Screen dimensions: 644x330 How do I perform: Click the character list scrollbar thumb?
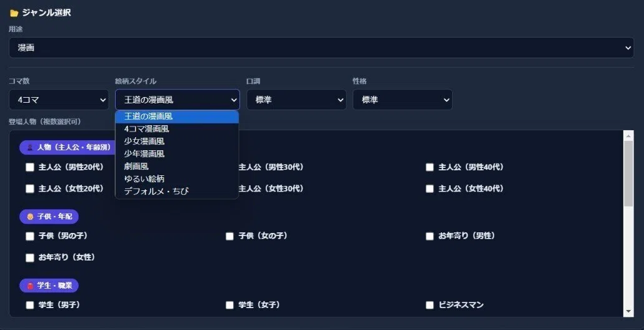(x=628, y=173)
